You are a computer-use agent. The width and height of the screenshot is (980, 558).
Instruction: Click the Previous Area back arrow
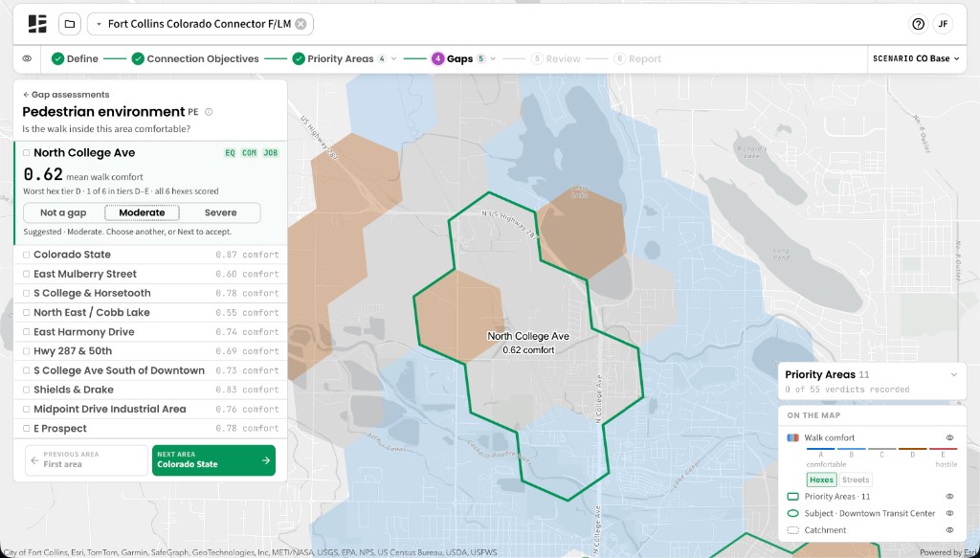pyautogui.click(x=35, y=460)
